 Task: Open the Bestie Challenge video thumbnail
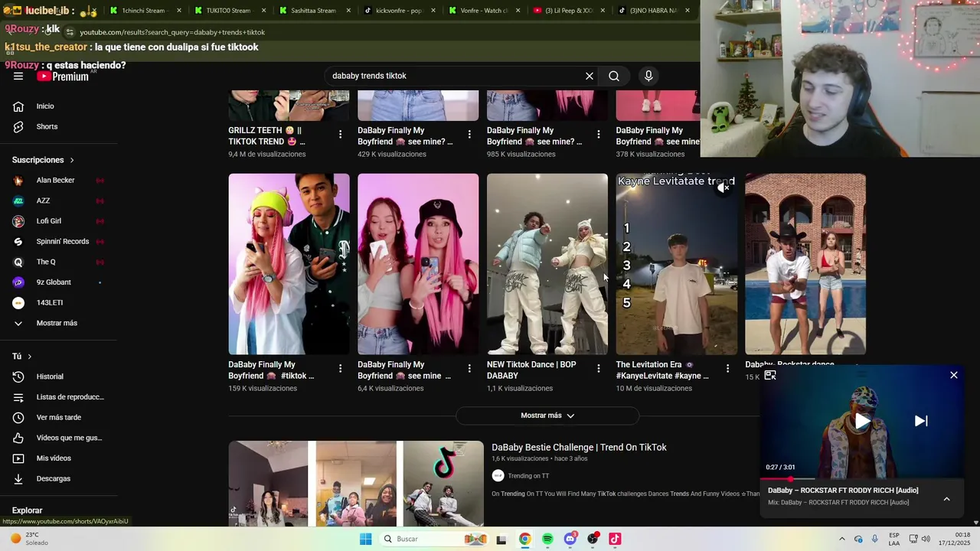(x=356, y=484)
